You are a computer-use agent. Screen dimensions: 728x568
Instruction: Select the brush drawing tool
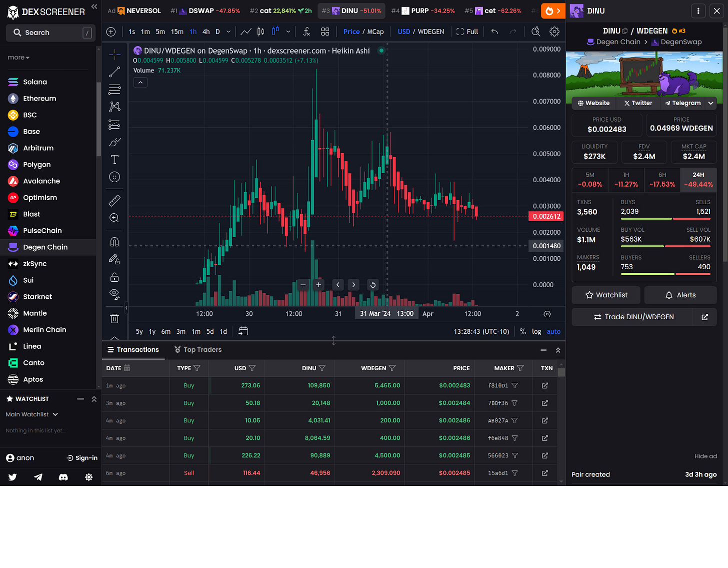click(x=114, y=142)
